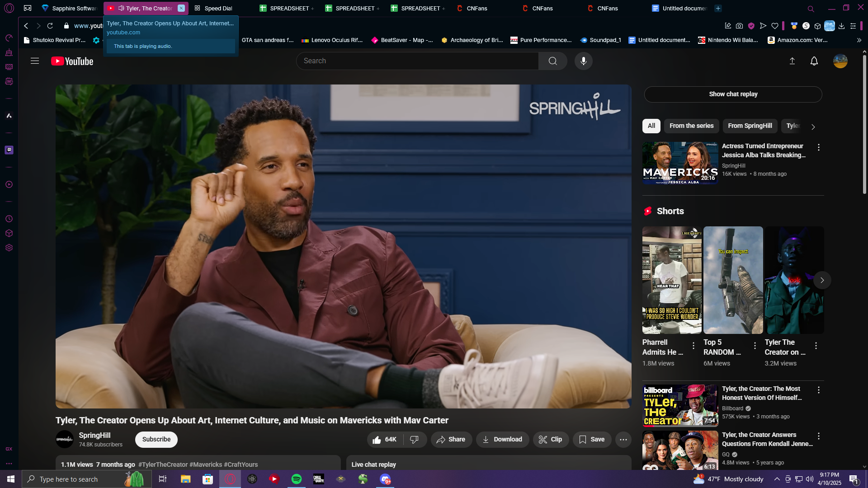
Task: Subscribe to the SpringHill channel
Action: (x=156, y=439)
